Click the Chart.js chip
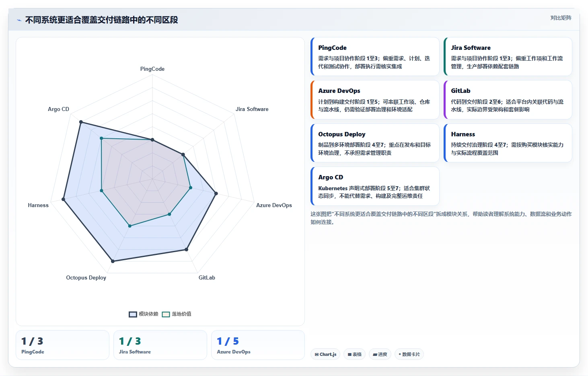Screen dimensions: 588x376 click(325, 354)
